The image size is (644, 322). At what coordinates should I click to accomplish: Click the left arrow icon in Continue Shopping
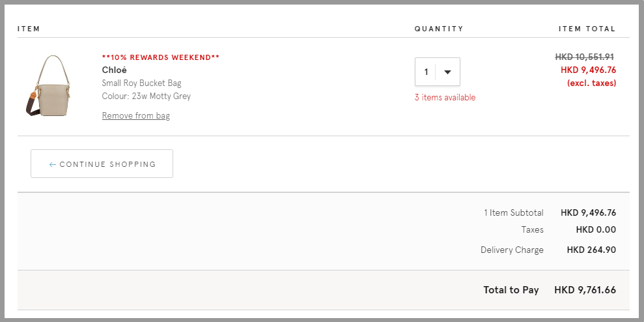pyautogui.click(x=52, y=164)
